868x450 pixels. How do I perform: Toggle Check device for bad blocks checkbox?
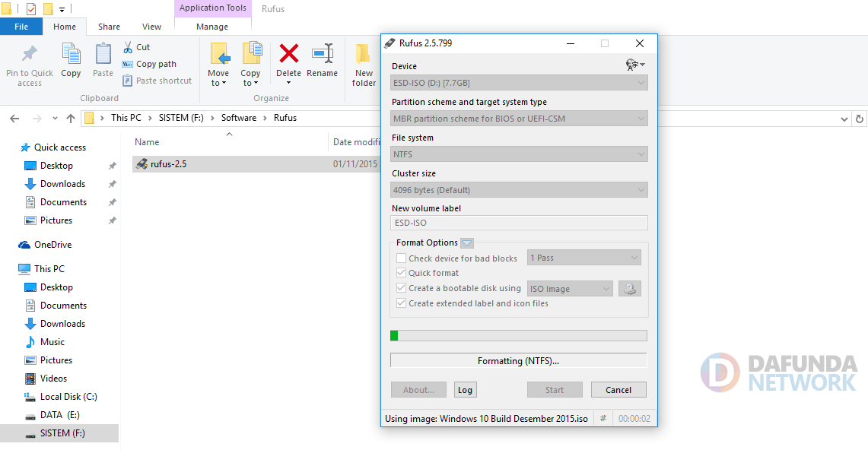[402, 258]
